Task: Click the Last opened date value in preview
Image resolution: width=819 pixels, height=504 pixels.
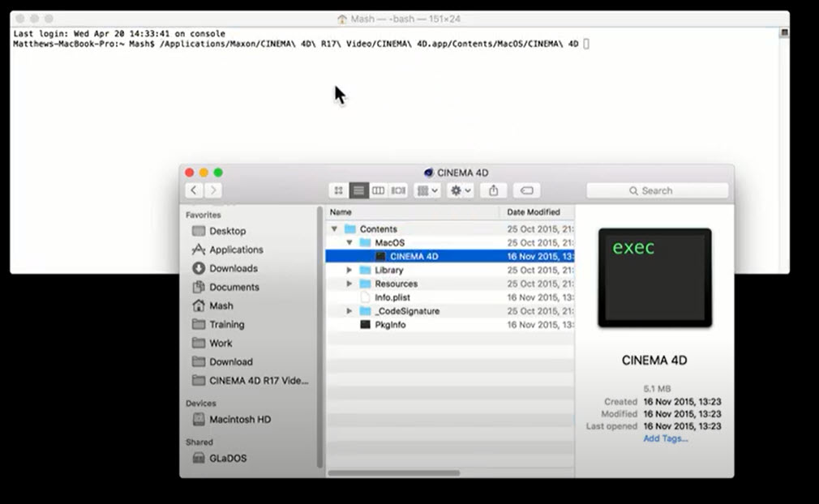Action: pyautogui.click(x=682, y=426)
